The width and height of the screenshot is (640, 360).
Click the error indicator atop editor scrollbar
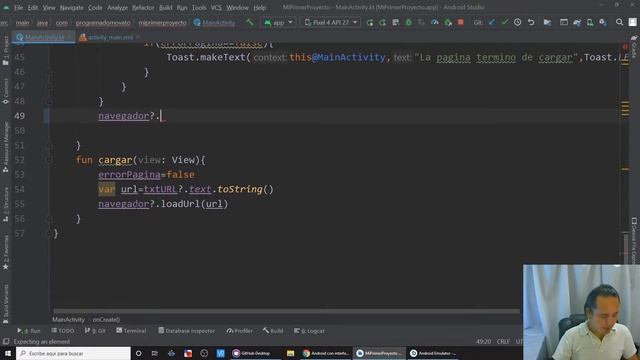[625, 47]
